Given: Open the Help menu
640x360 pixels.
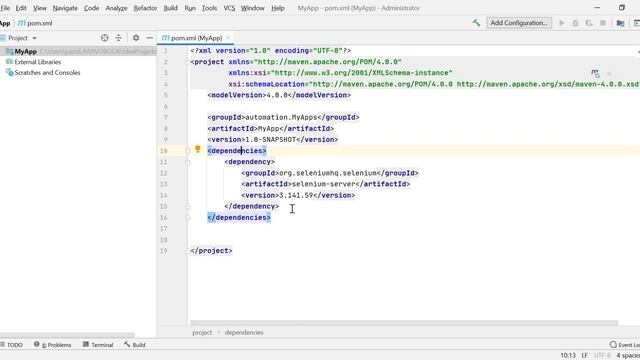Looking at the screenshot, I should 278,8.
